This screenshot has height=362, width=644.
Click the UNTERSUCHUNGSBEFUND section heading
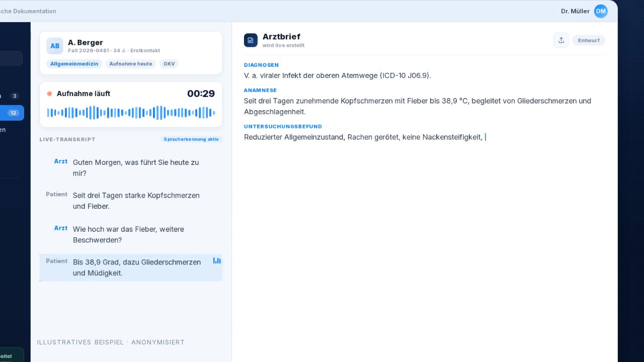click(x=283, y=126)
